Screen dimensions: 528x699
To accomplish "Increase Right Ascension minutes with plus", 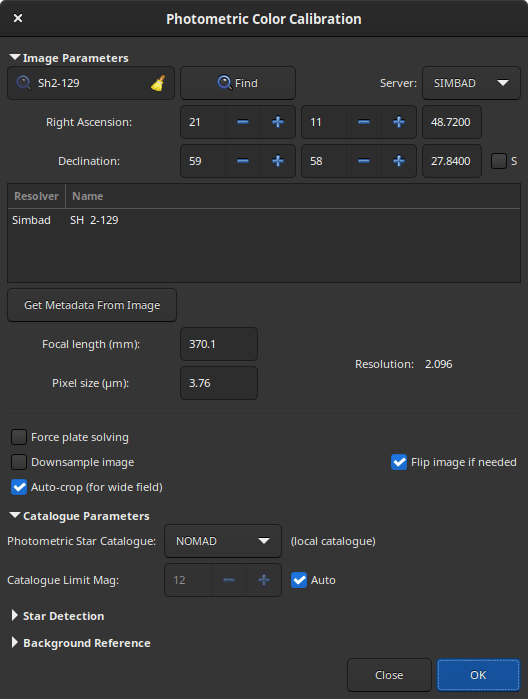I will (399, 122).
